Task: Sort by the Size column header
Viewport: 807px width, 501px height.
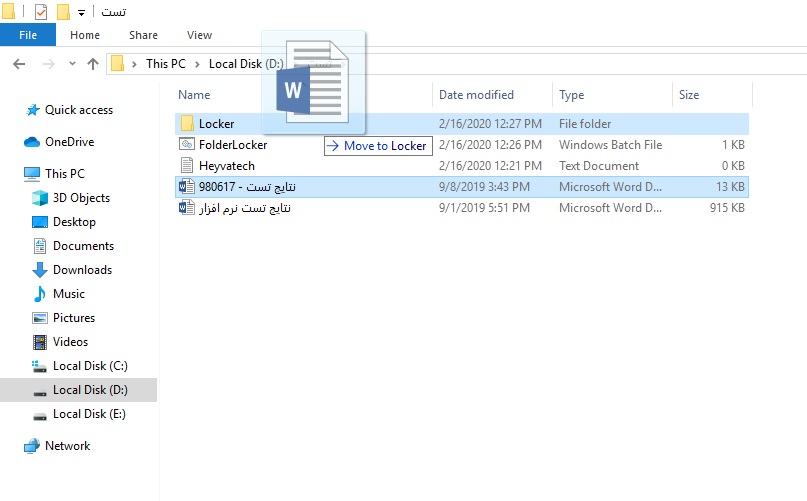Action: [689, 95]
